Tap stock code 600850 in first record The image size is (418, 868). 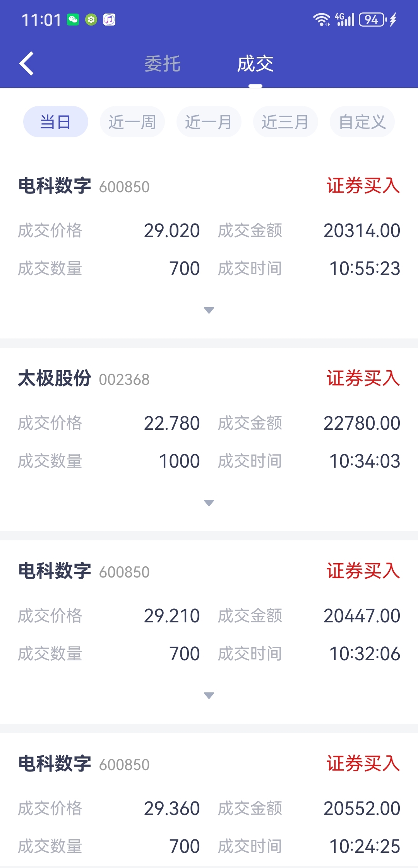point(124,187)
